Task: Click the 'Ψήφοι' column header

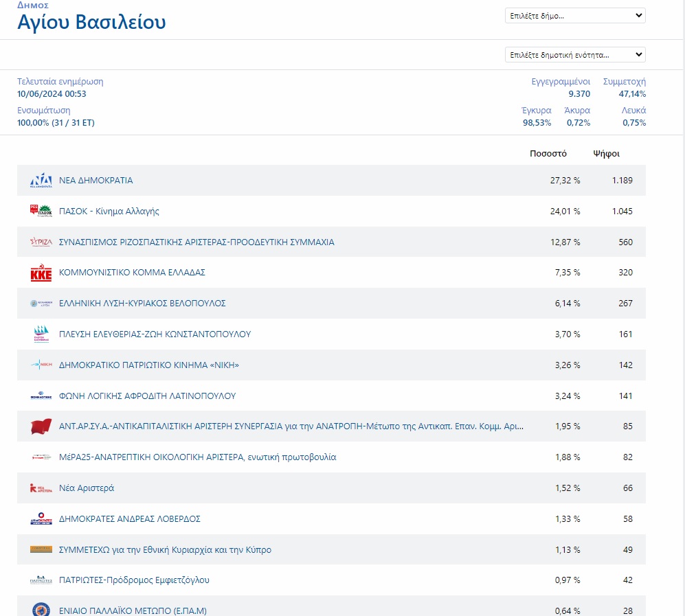Action: click(607, 154)
